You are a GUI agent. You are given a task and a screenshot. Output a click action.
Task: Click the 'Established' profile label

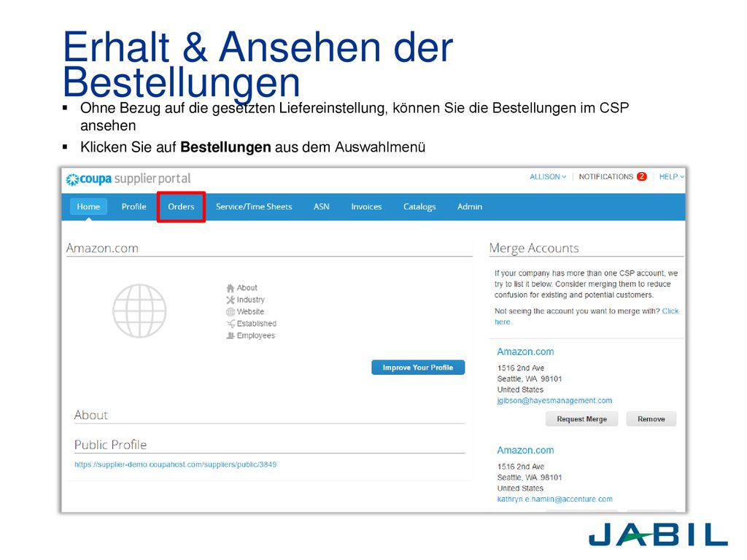257,324
